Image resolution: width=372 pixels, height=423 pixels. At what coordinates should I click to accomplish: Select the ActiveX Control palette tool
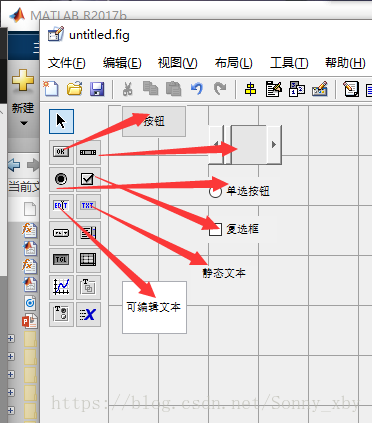(x=88, y=314)
